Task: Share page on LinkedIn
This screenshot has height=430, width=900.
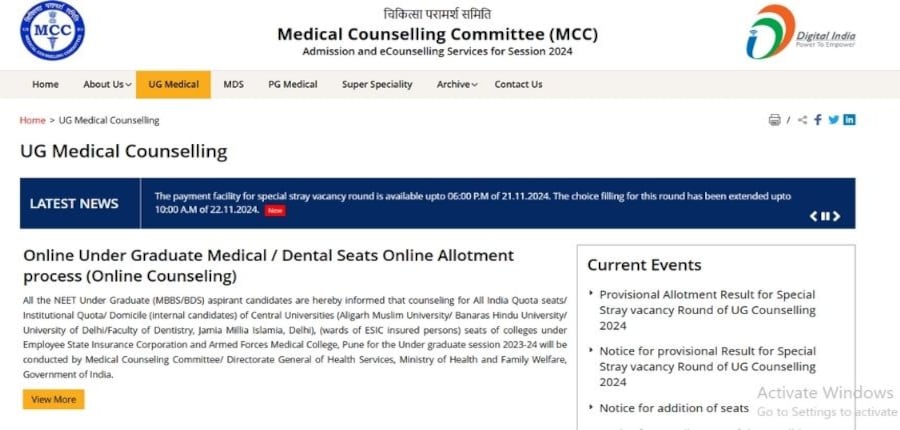Action: (849, 120)
